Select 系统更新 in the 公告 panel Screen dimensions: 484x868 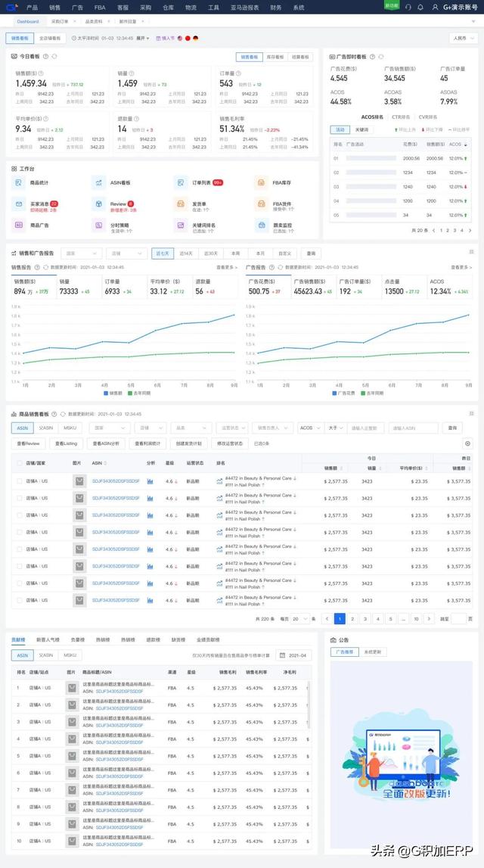coord(373,652)
